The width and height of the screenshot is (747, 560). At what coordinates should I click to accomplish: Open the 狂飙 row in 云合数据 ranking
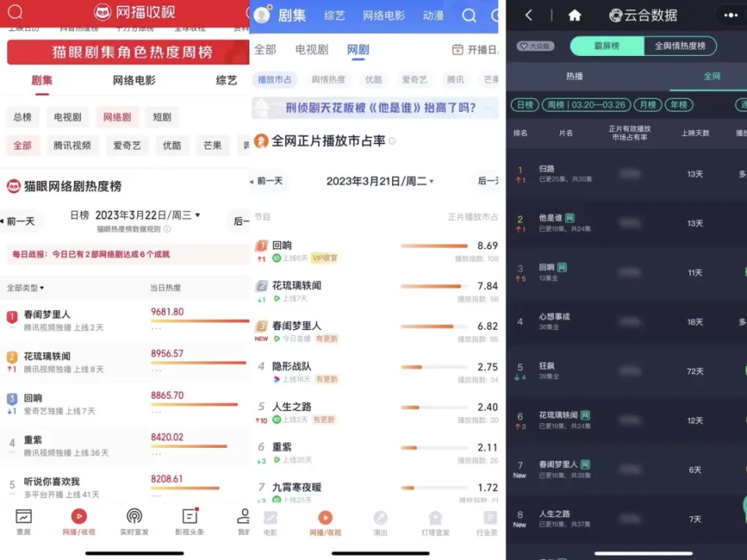626,372
